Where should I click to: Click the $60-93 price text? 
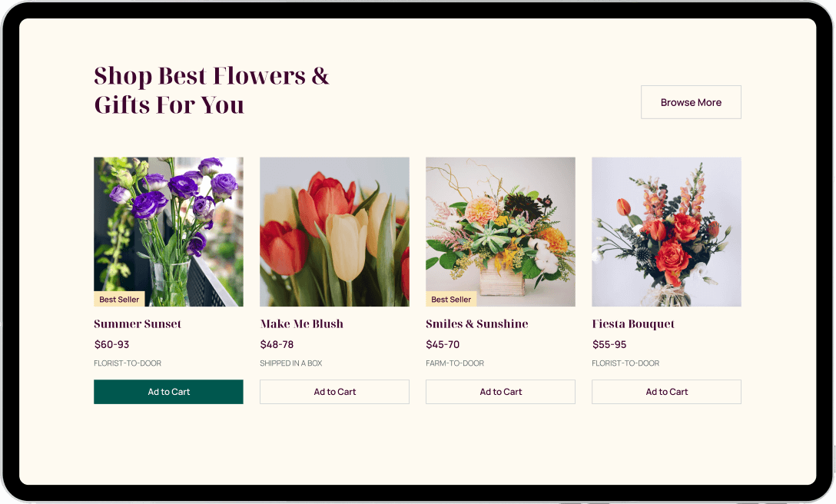point(111,344)
